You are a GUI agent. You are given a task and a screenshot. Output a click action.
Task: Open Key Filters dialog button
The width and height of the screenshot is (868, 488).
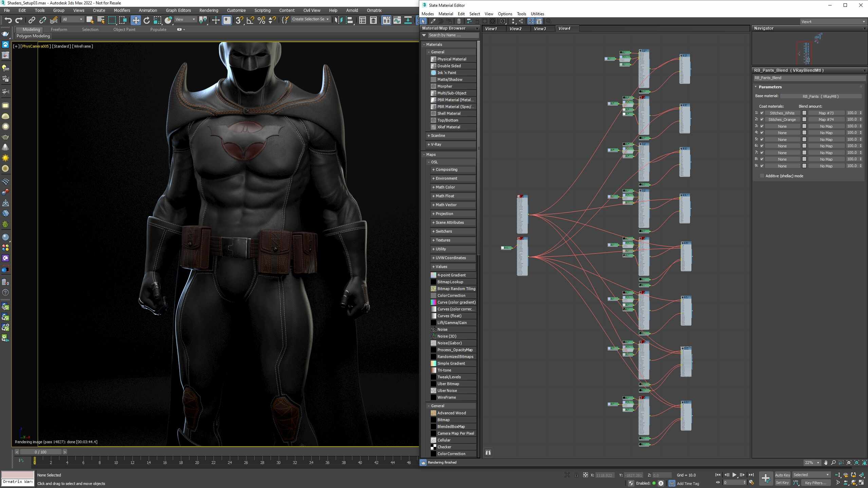point(815,483)
